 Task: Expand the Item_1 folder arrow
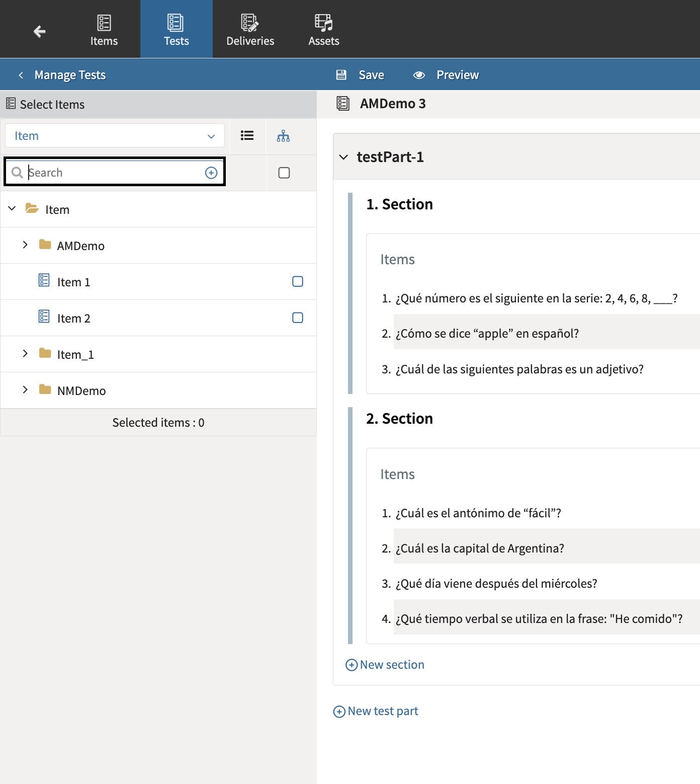25,353
